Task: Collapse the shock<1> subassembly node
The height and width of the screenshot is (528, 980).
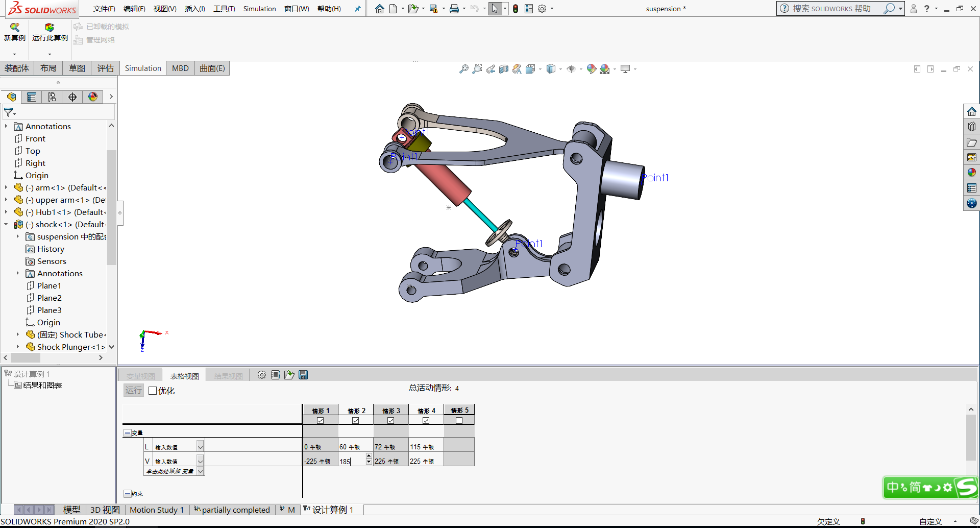Action: (x=6, y=225)
